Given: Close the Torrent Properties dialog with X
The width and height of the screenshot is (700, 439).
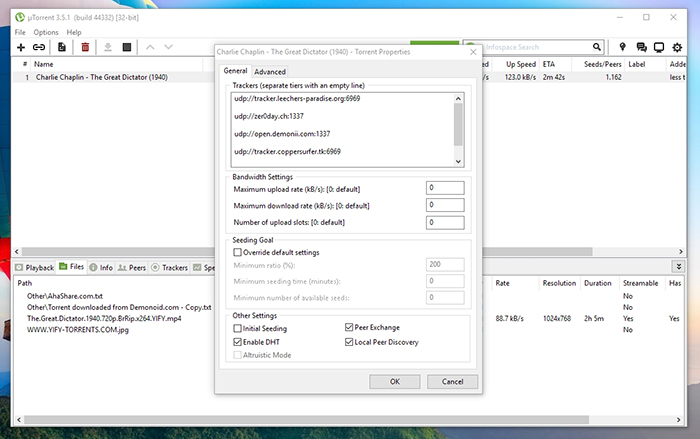Looking at the screenshot, I should tap(473, 52).
